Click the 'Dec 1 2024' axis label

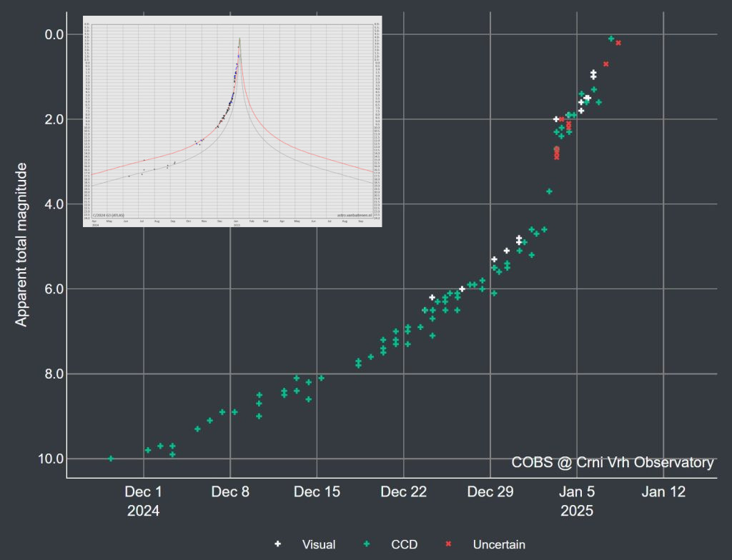click(143, 501)
